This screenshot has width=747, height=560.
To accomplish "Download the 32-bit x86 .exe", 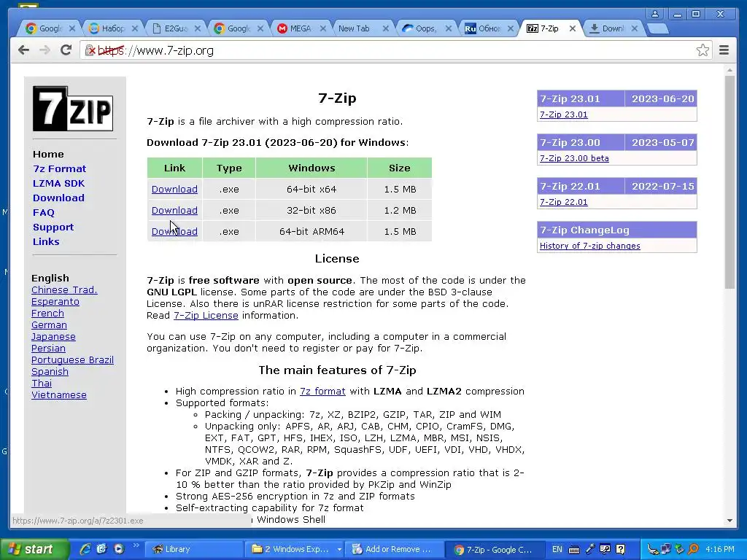I will click(174, 210).
